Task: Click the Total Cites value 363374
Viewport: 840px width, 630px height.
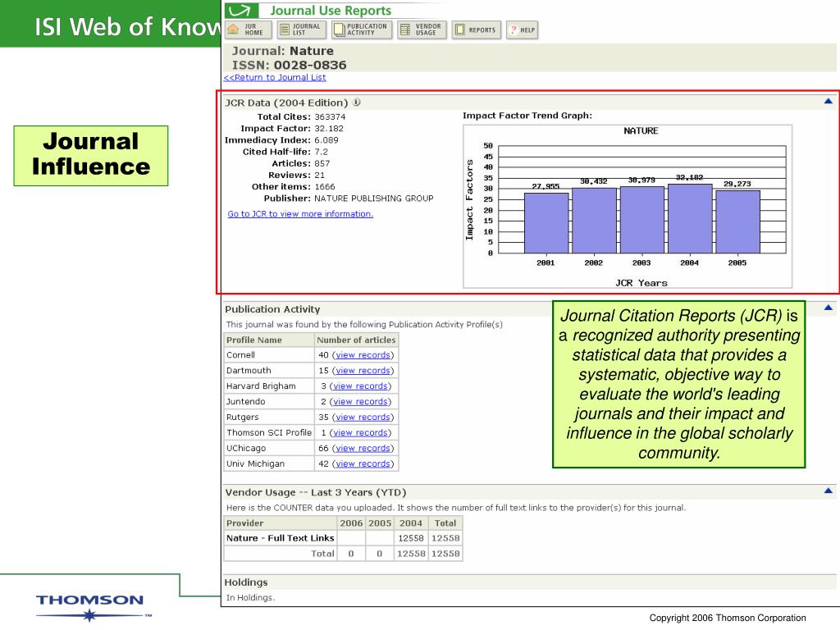Action: [x=330, y=116]
